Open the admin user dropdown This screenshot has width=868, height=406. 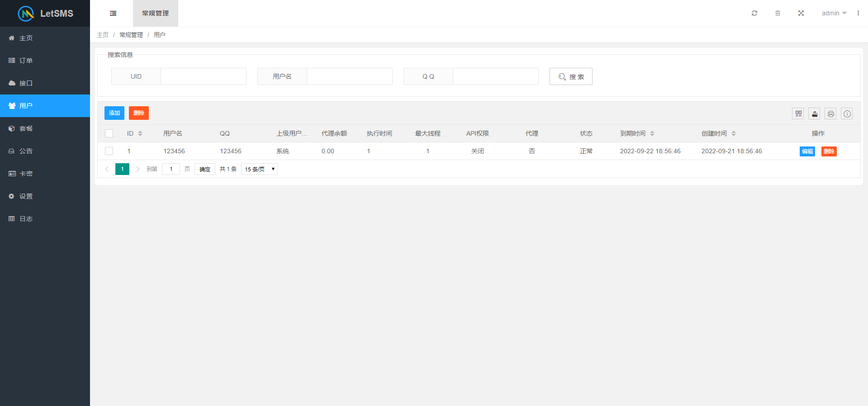tap(834, 13)
